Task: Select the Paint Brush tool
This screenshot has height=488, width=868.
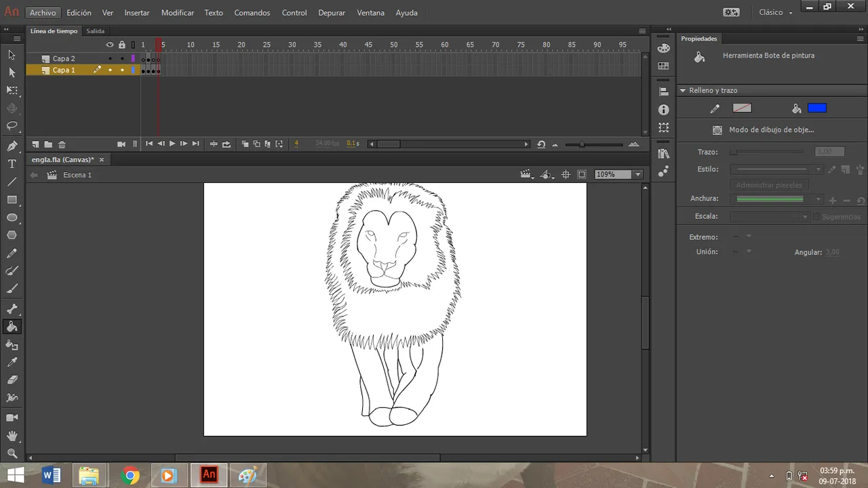Action: 12,270
